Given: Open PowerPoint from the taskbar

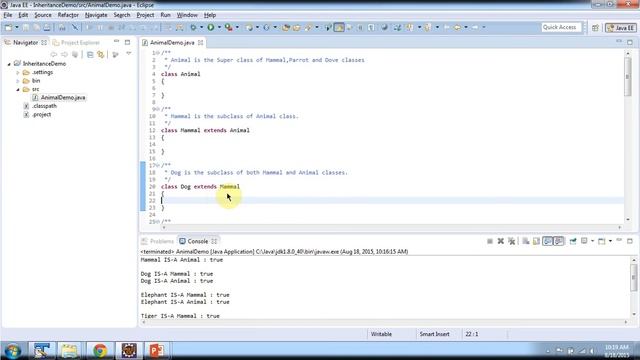Looking at the screenshot, I should coord(157,351).
